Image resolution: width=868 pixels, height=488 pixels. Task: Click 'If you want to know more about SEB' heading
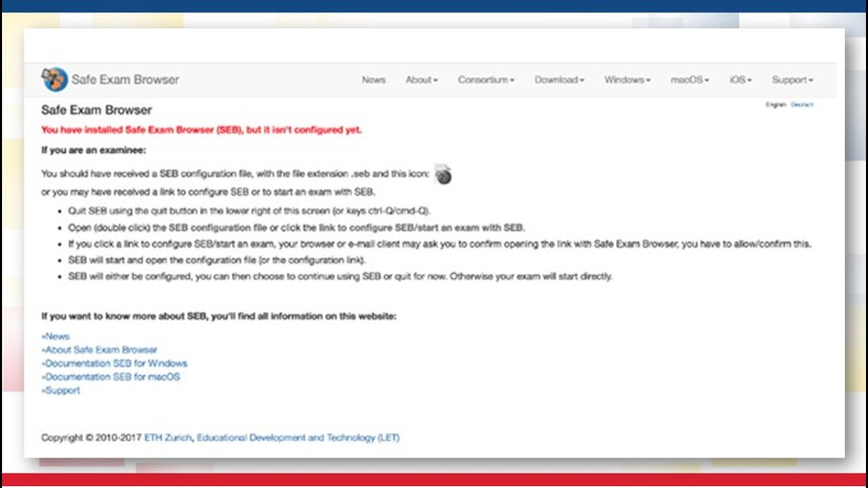(218, 316)
